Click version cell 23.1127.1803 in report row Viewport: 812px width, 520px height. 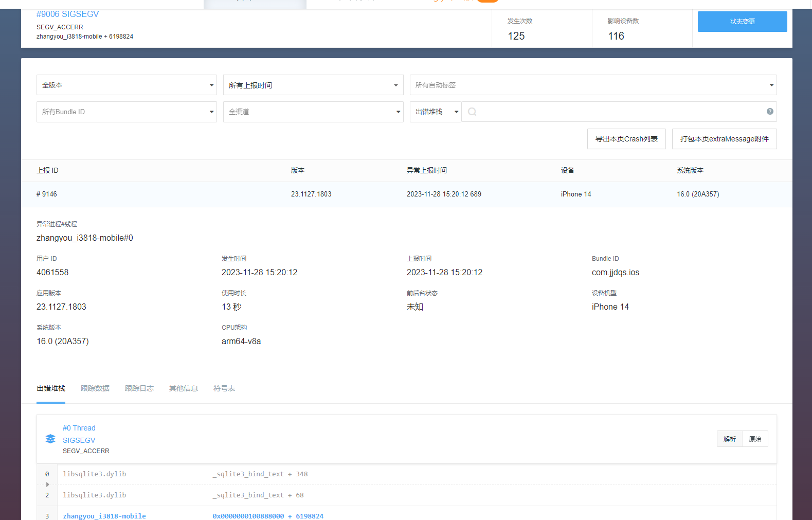(x=311, y=194)
